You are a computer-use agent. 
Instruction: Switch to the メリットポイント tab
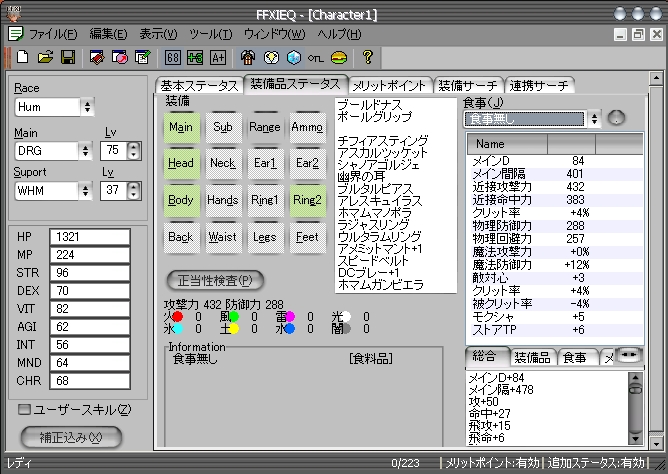coord(389,86)
